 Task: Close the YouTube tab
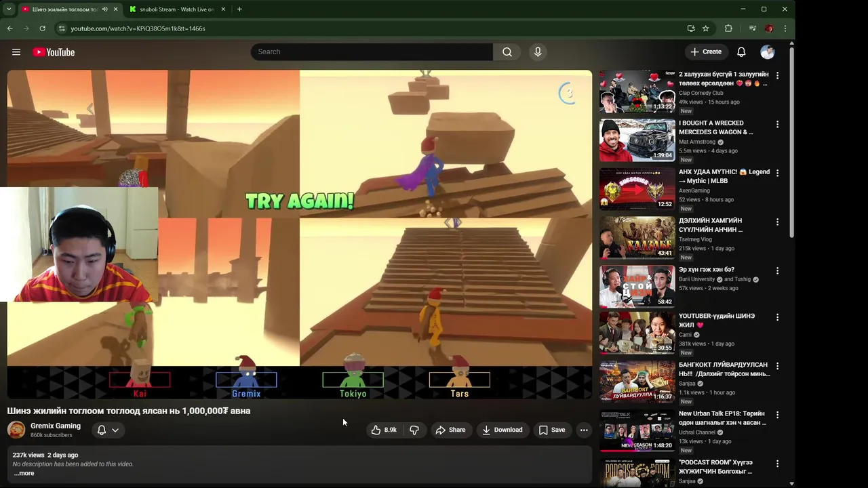pos(115,9)
